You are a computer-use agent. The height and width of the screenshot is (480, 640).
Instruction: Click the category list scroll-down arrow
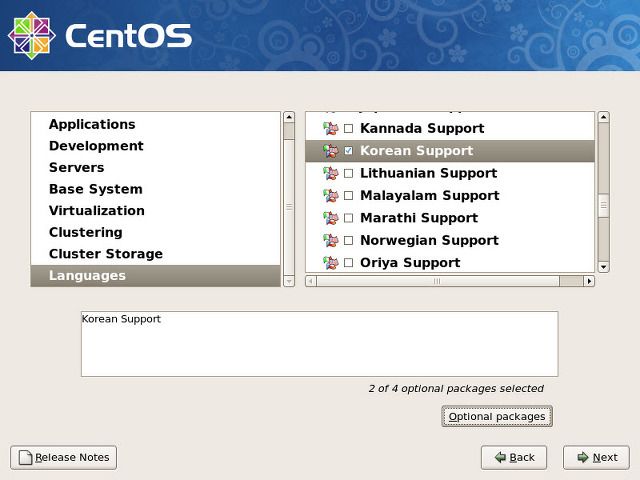(x=289, y=281)
